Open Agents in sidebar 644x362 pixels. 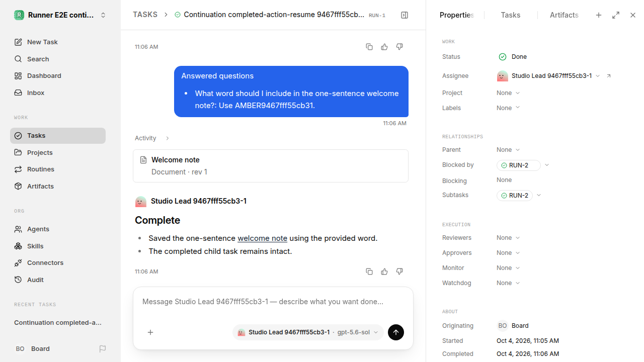58,229
